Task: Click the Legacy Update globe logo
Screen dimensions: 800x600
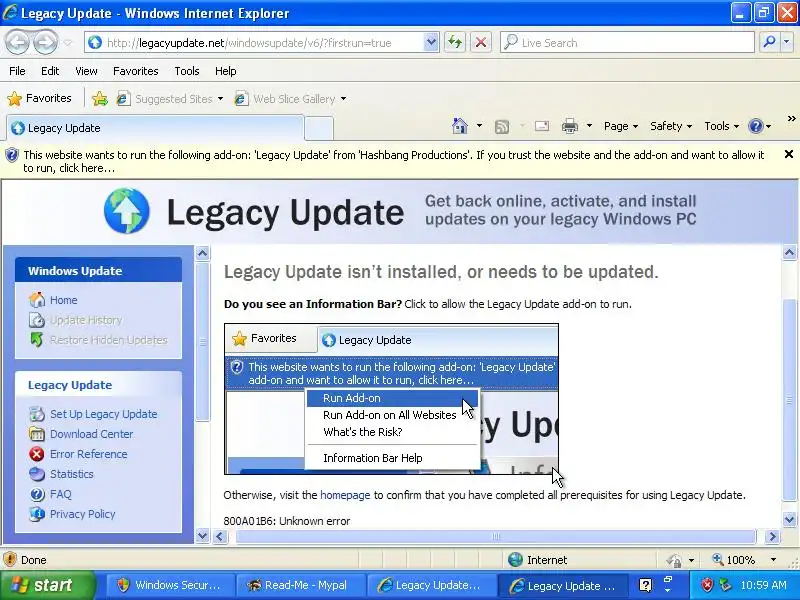Action: pos(127,211)
